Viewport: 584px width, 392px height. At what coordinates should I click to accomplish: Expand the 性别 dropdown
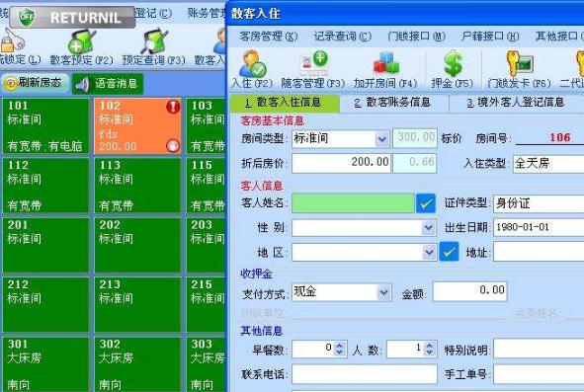point(429,227)
